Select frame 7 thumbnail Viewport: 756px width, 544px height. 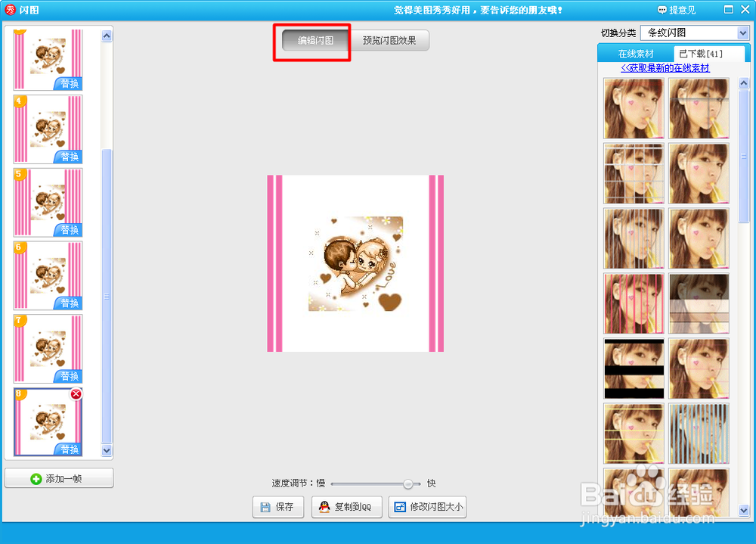[48, 349]
